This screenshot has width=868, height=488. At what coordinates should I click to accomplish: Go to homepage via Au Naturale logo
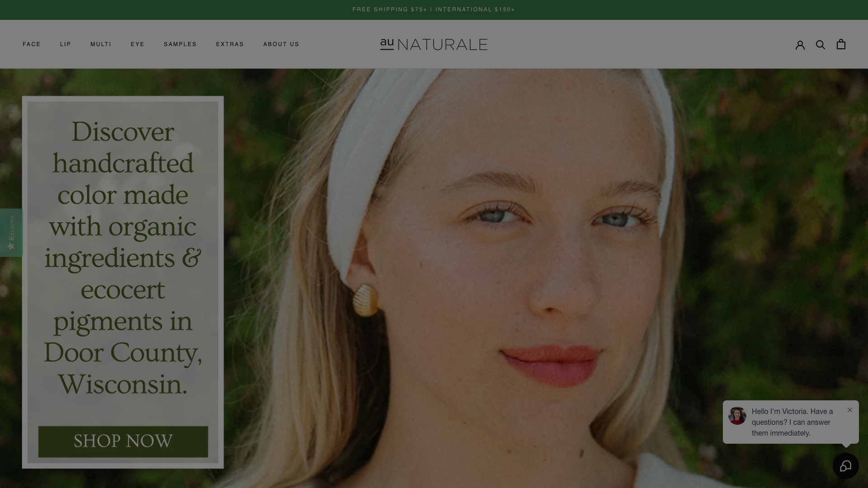pyautogui.click(x=434, y=44)
